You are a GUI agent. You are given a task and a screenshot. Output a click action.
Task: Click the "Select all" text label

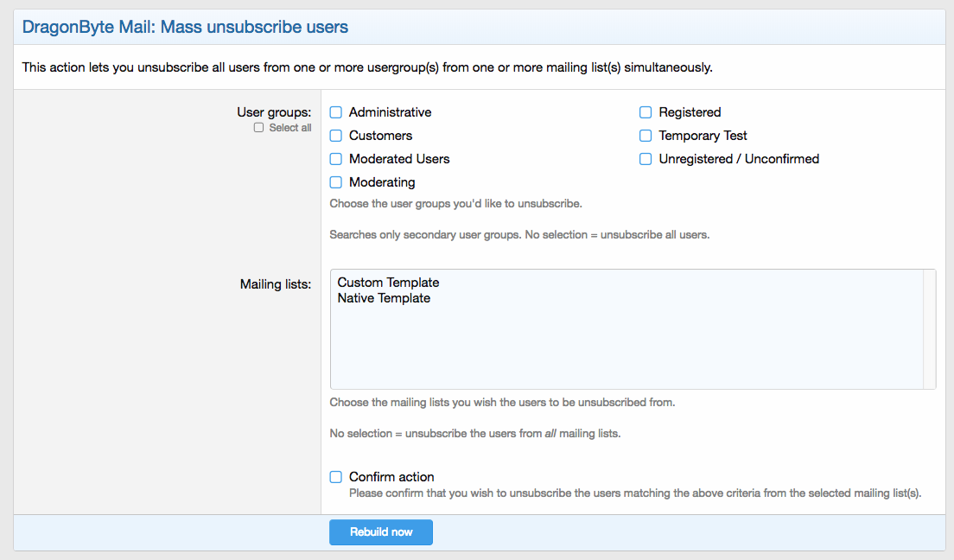coord(290,128)
